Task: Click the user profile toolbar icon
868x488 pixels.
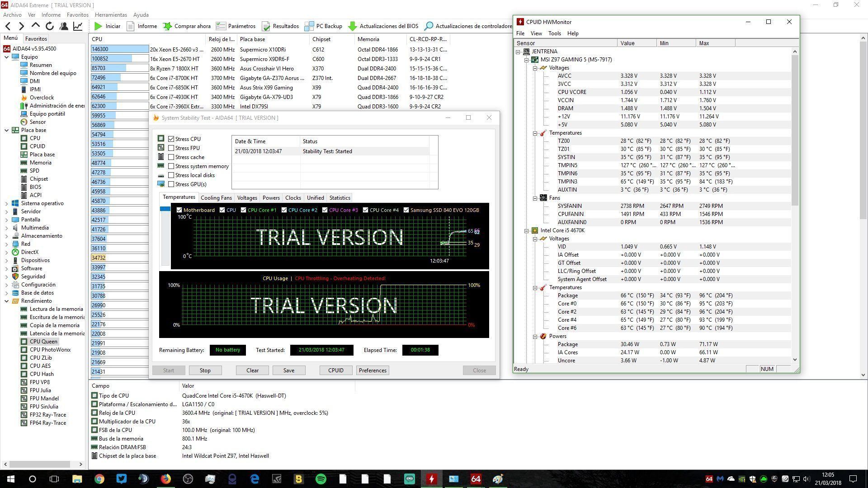Action: [x=64, y=26]
